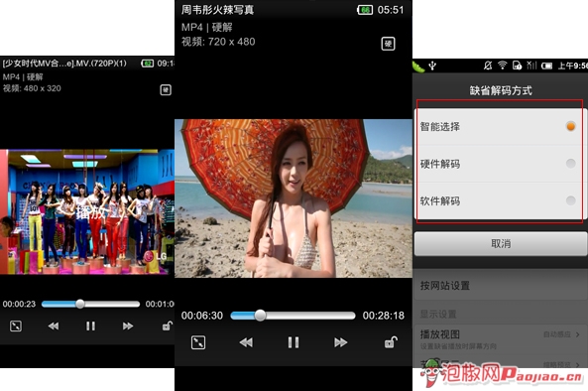Click video area in middle player
Screen dimensions: 588x391
(294, 198)
